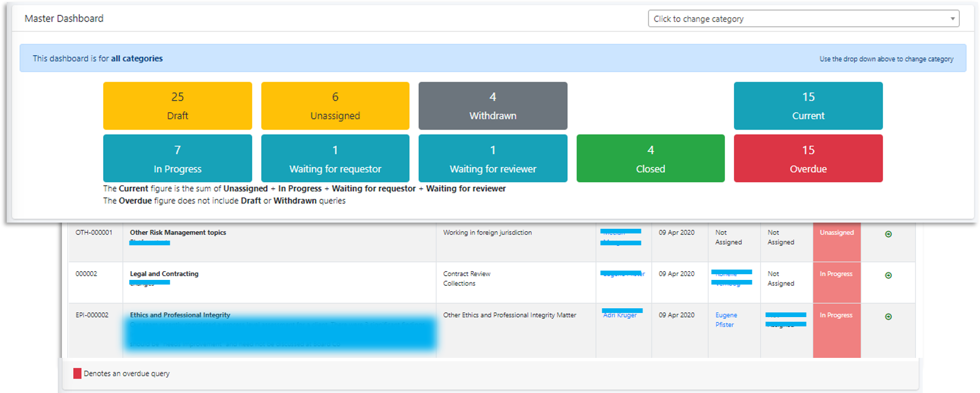This screenshot has width=980, height=393.
Task: Select the Legal and Contracting query title
Action: (x=164, y=274)
